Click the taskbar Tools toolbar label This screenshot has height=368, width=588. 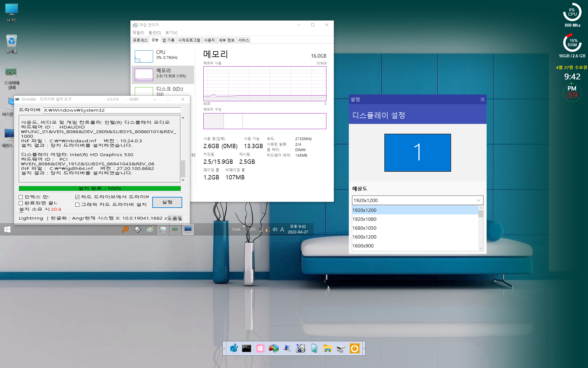click(236, 229)
